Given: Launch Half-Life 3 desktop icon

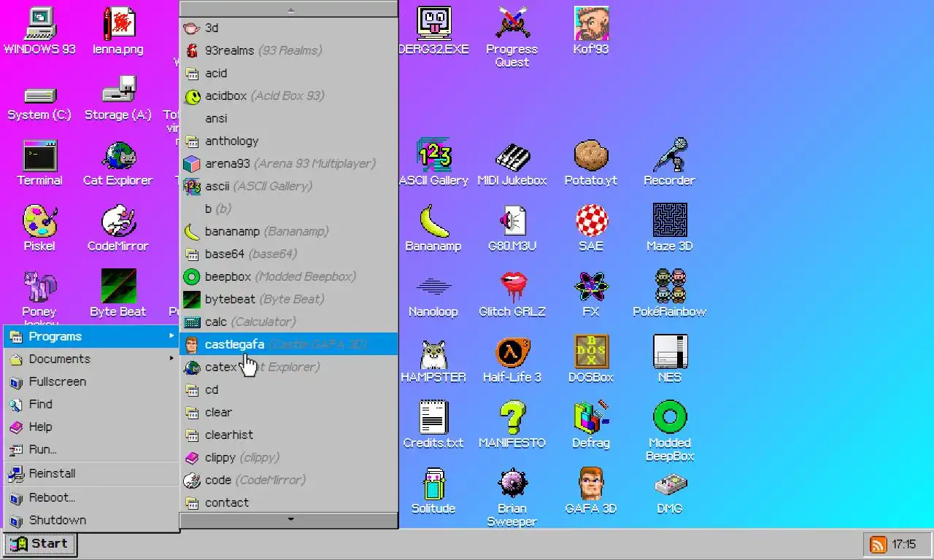Looking at the screenshot, I should 512,359.
